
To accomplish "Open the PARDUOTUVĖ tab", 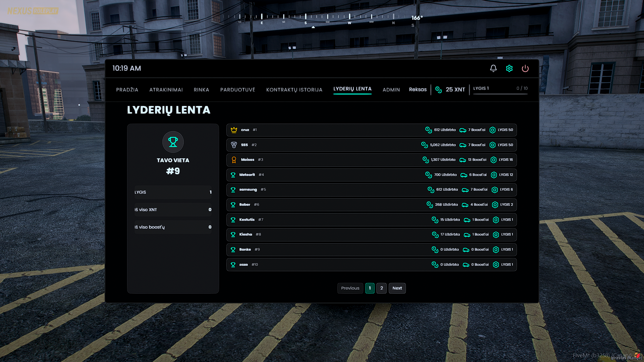I will coord(237,89).
